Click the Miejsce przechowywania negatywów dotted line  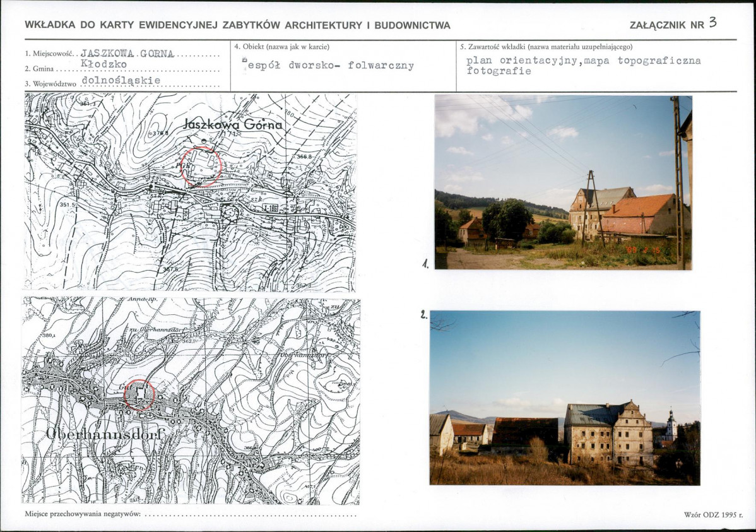click(x=251, y=514)
